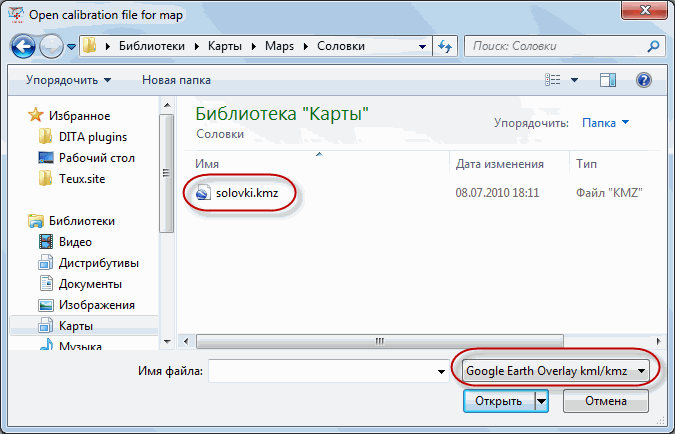Click Новая папка in toolbar
The height and width of the screenshot is (434, 675).
[175, 80]
